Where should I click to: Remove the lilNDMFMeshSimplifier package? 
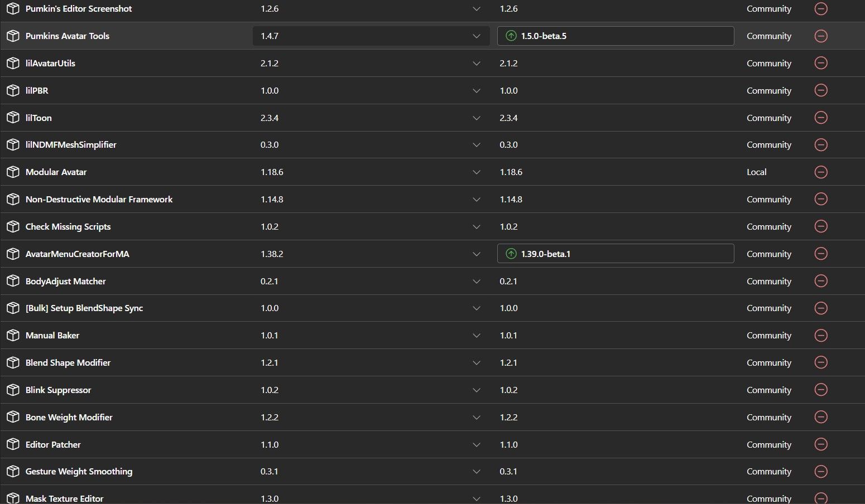tap(821, 145)
